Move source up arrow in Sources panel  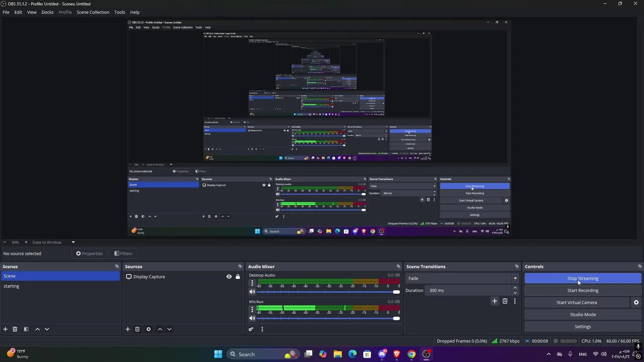click(160, 329)
